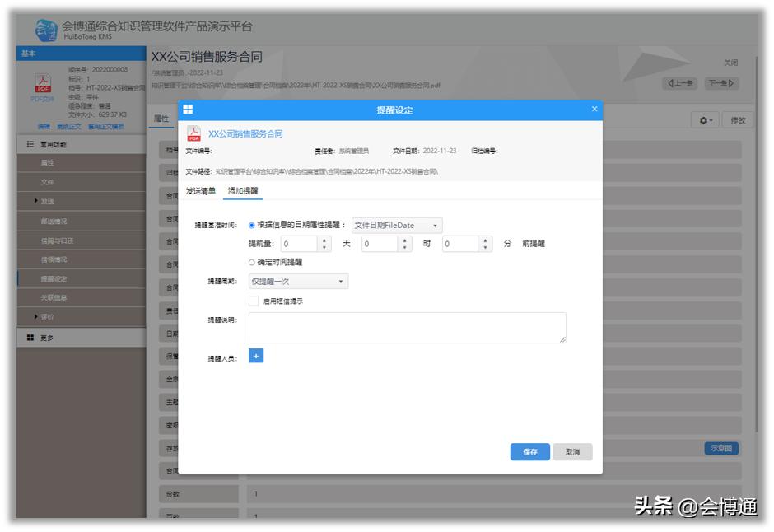
Task: Click the blue plus icon to add 提醒人员
Action: [x=256, y=356]
